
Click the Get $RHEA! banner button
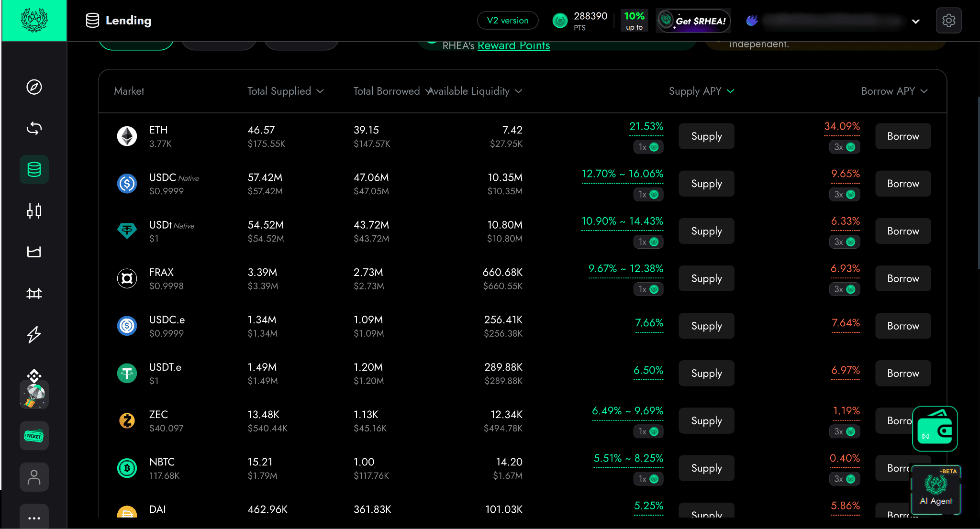click(693, 21)
